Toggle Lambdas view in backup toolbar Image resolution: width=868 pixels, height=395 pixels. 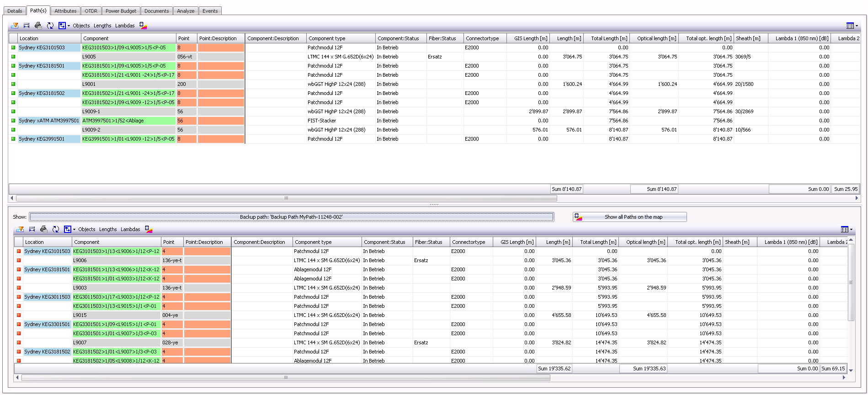point(130,229)
